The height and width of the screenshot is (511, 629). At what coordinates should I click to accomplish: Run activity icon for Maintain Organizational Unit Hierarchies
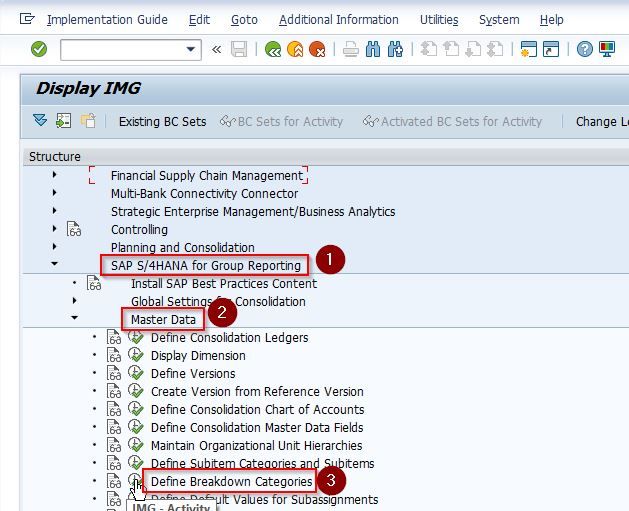coord(136,444)
